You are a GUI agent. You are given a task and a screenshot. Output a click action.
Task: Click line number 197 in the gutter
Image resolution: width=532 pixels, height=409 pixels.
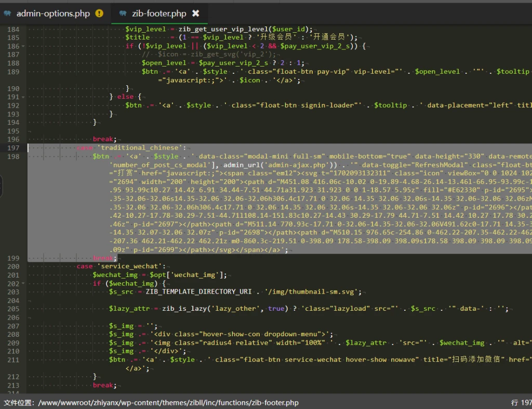coord(13,148)
